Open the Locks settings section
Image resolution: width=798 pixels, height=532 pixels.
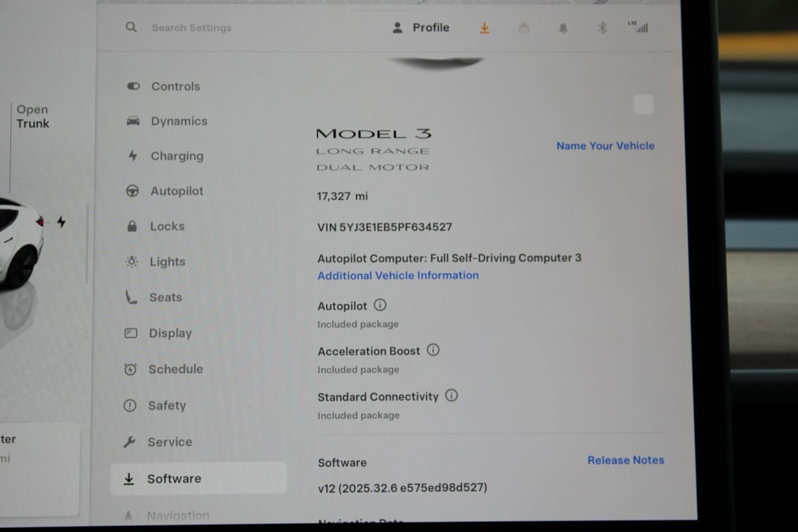pyautogui.click(x=166, y=227)
